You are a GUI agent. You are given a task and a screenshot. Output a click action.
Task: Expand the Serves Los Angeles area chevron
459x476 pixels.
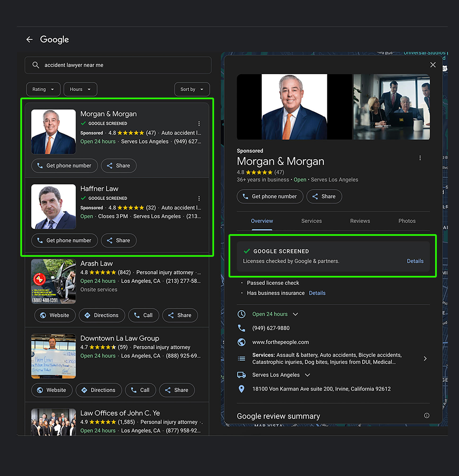click(307, 375)
